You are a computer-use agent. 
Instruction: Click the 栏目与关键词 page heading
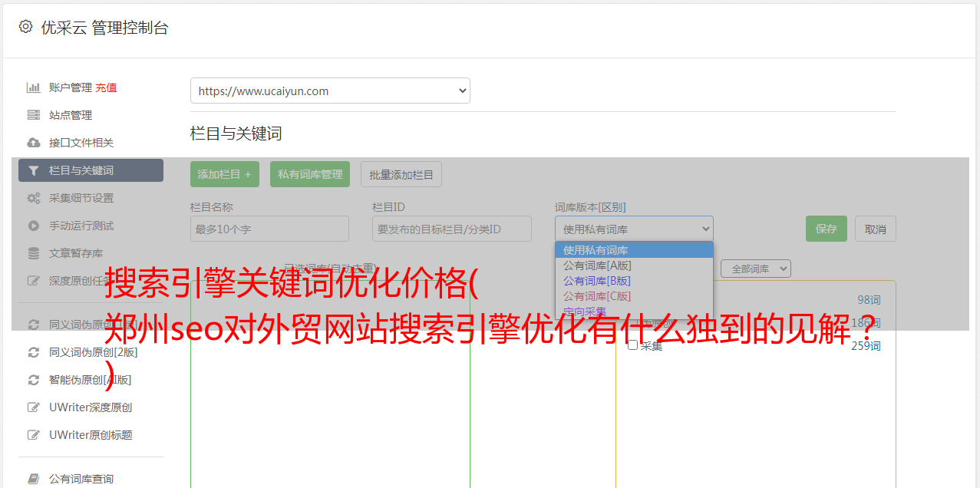(x=236, y=134)
